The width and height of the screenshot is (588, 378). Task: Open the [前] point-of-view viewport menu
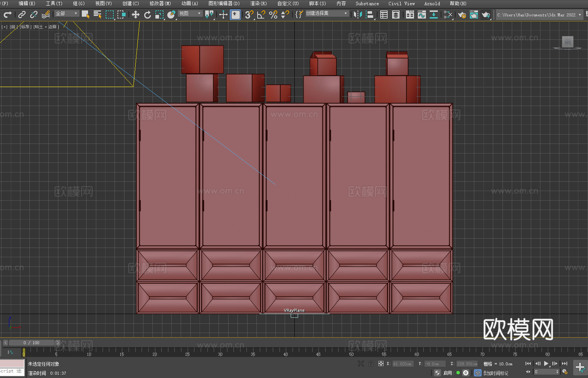click(13, 27)
